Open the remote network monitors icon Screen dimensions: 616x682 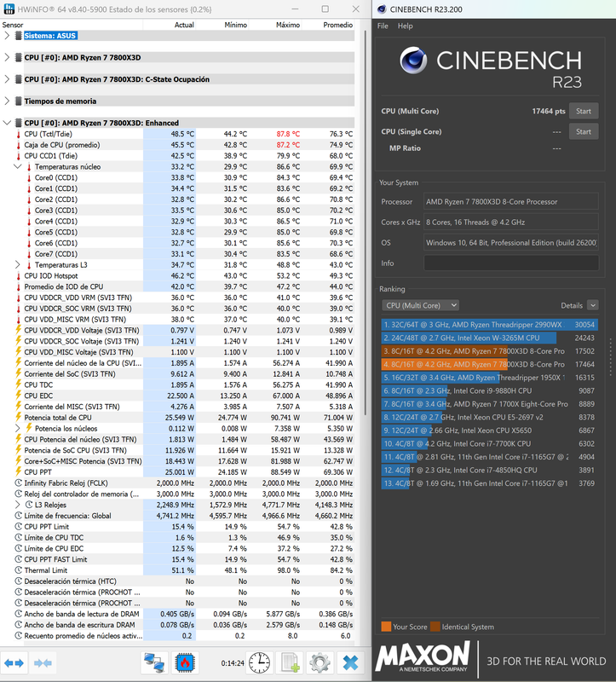tap(154, 663)
